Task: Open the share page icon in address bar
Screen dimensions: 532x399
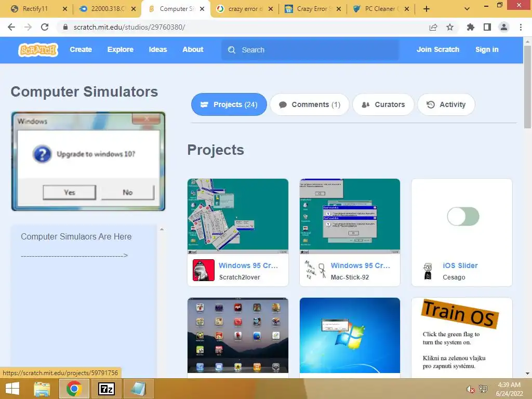Action: [x=433, y=27]
